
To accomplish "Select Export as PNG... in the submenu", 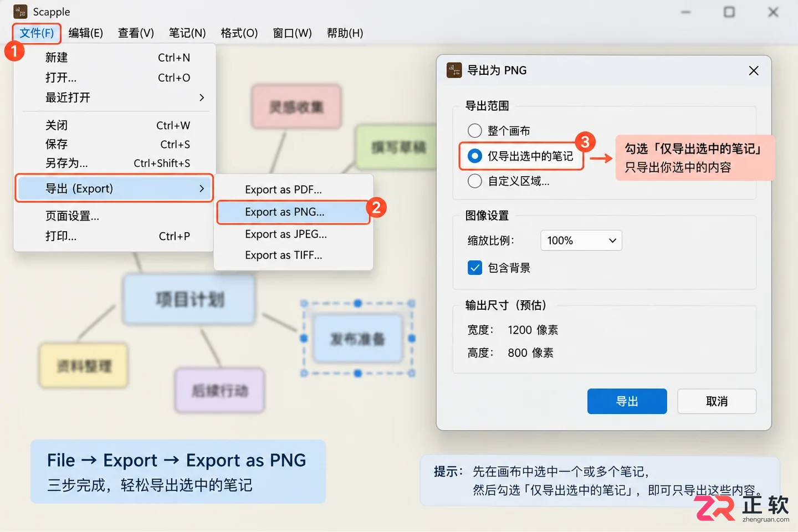I will [x=294, y=212].
